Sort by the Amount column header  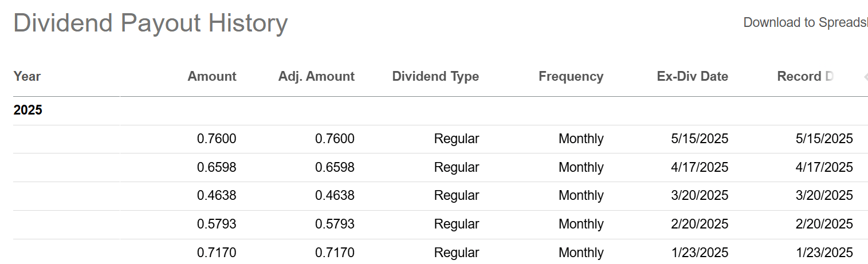point(212,76)
